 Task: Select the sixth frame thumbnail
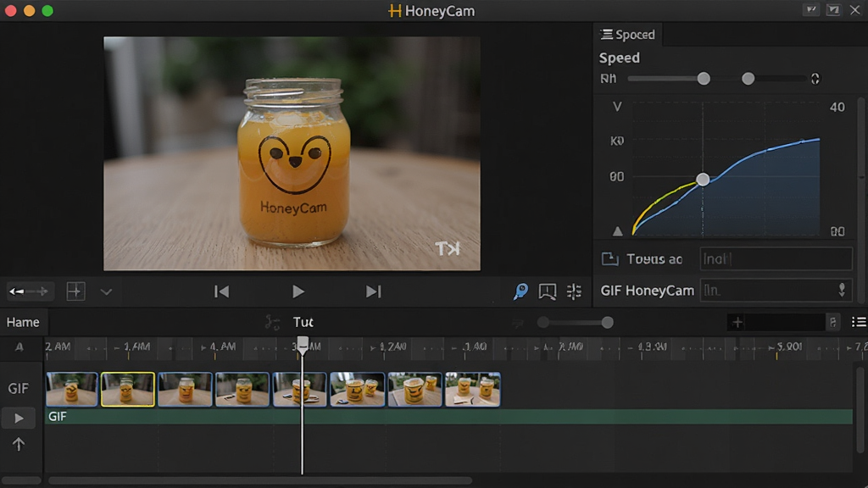point(357,390)
